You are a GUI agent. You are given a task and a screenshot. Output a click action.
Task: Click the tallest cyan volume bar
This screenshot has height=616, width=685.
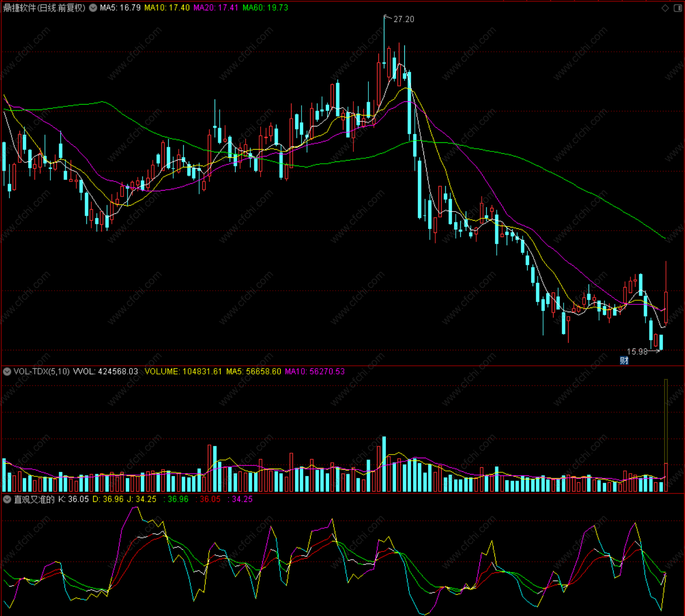pos(384,464)
